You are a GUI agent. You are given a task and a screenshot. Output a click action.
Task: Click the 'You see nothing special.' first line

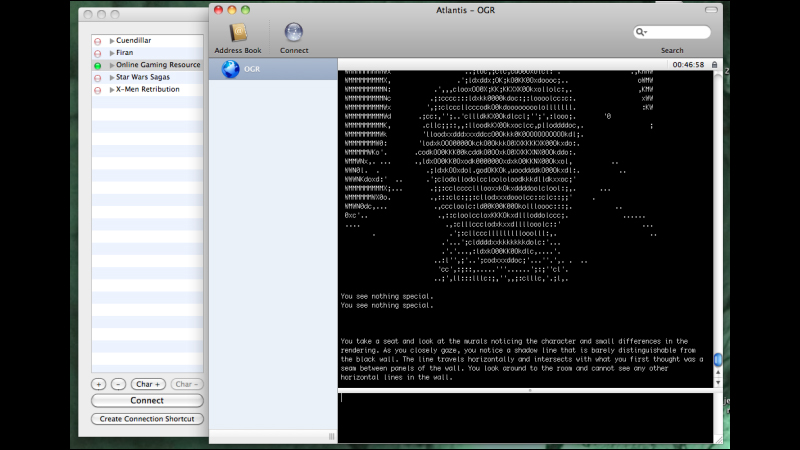click(387, 296)
